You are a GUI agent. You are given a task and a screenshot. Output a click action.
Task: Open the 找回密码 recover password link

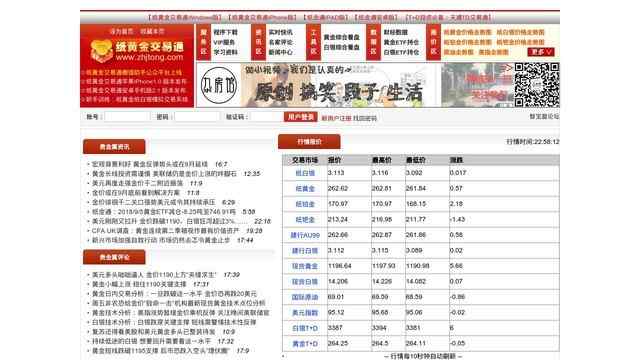pyautogui.click(x=365, y=118)
